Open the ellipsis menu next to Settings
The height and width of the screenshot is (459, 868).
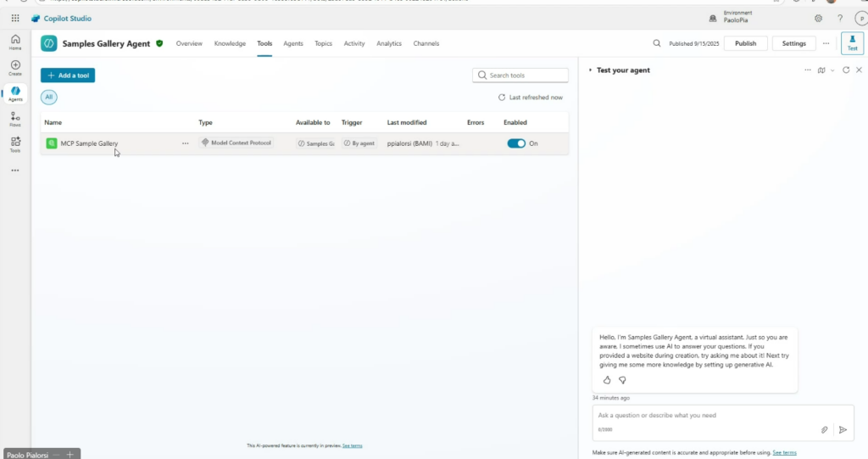click(826, 43)
